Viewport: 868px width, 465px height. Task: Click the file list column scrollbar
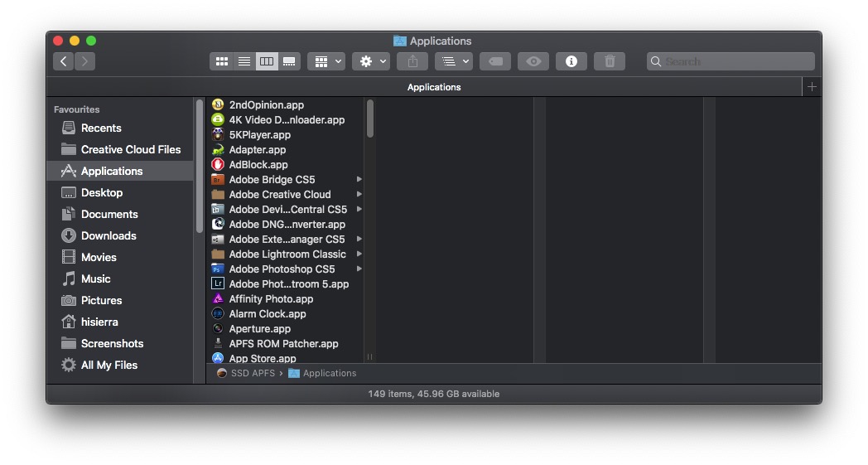369,119
